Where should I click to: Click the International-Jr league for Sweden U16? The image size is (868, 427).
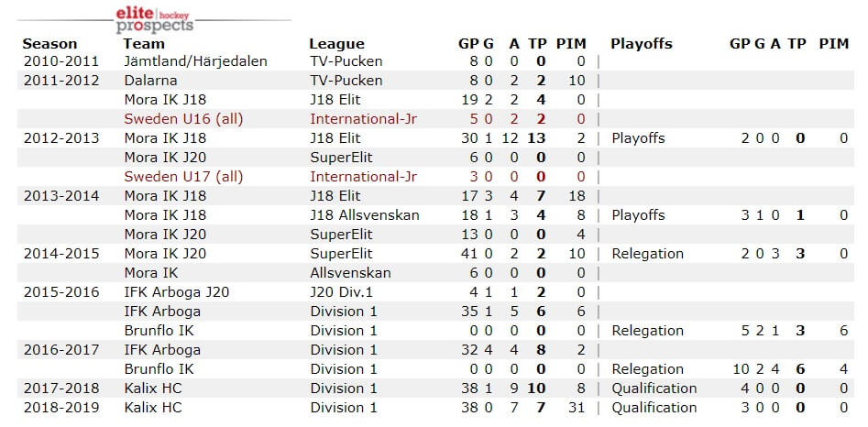tap(364, 119)
